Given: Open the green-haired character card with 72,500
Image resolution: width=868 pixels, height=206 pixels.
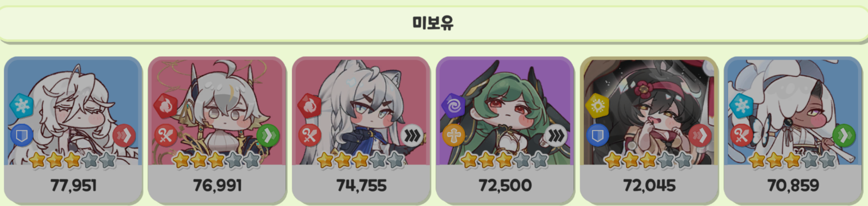Looking at the screenshot, I should pos(505,130).
